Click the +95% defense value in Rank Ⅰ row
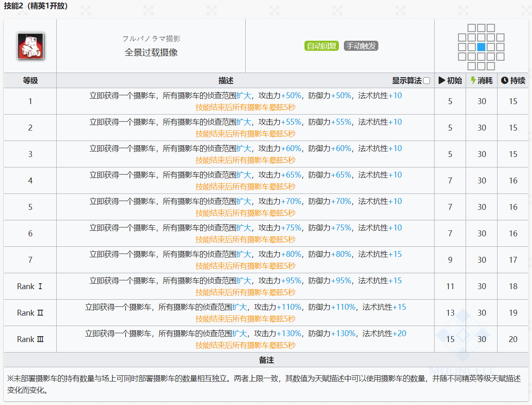This screenshot has width=532, height=405. [341, 281]
